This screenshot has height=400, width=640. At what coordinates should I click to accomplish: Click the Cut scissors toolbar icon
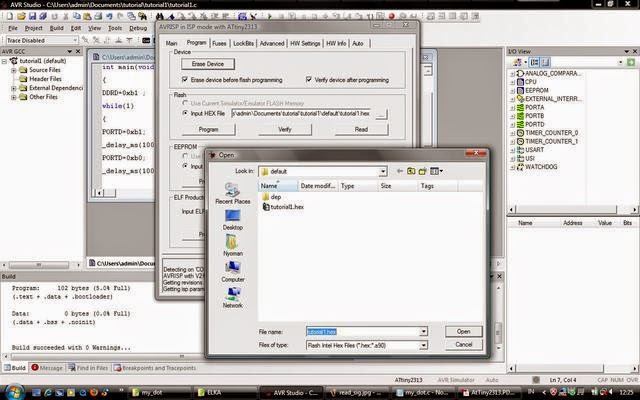[x=65, y=16]
